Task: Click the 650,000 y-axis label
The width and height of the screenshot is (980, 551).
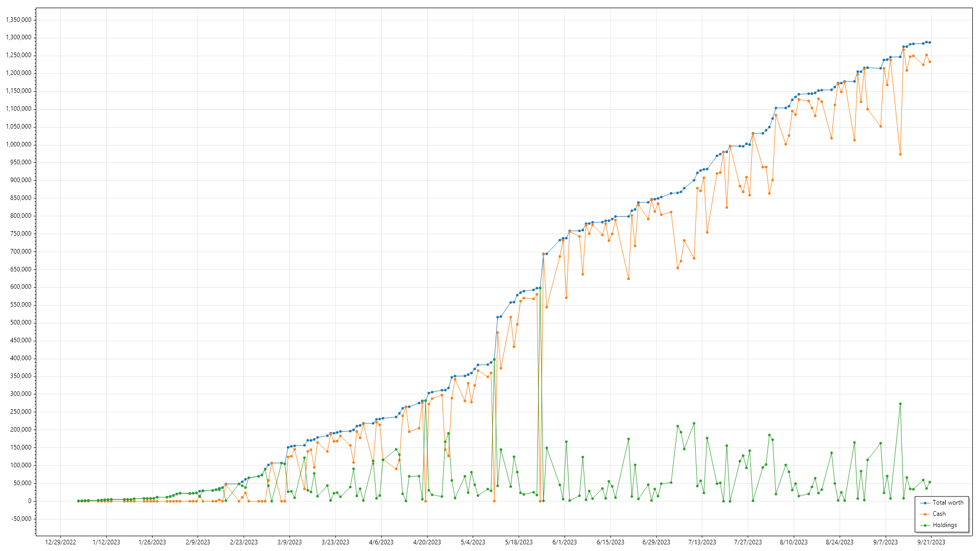Action: (21, 269)
